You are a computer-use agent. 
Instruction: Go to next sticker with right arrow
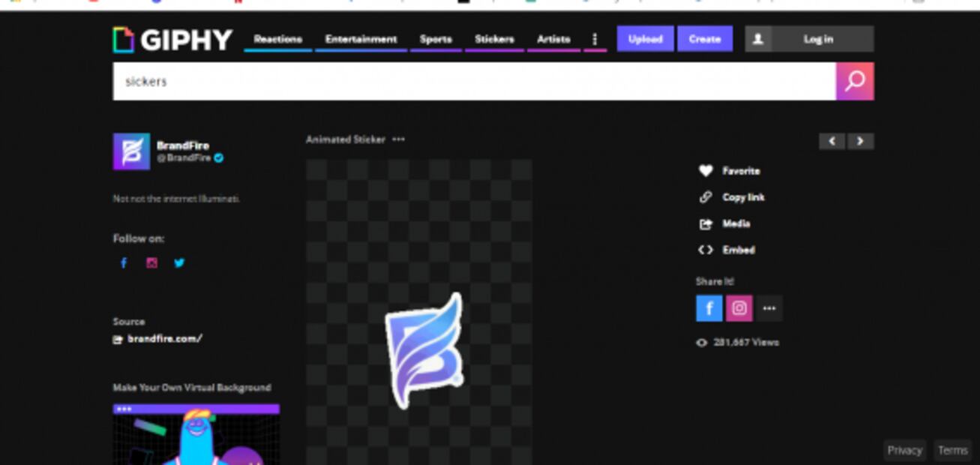coord(860,141)
